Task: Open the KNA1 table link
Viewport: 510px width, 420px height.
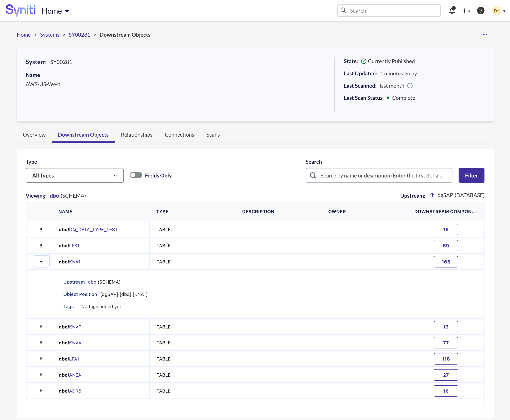Action: [x=75, y=262]
